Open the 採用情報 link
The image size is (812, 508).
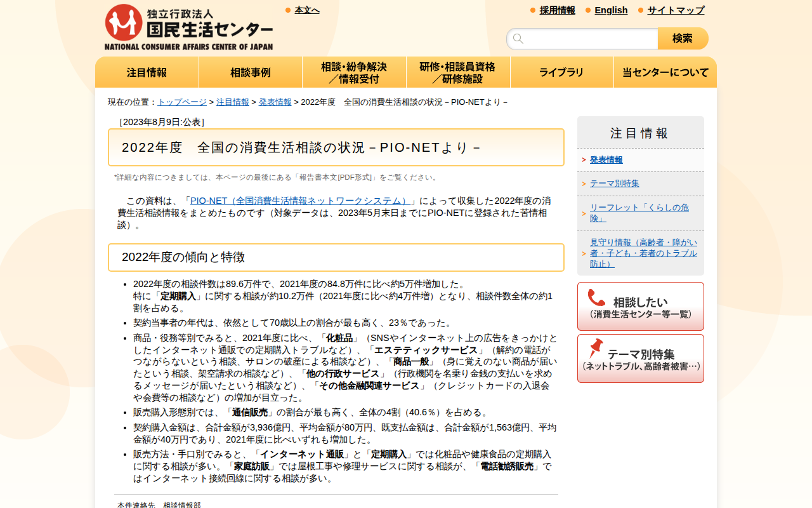click(558, 10)
